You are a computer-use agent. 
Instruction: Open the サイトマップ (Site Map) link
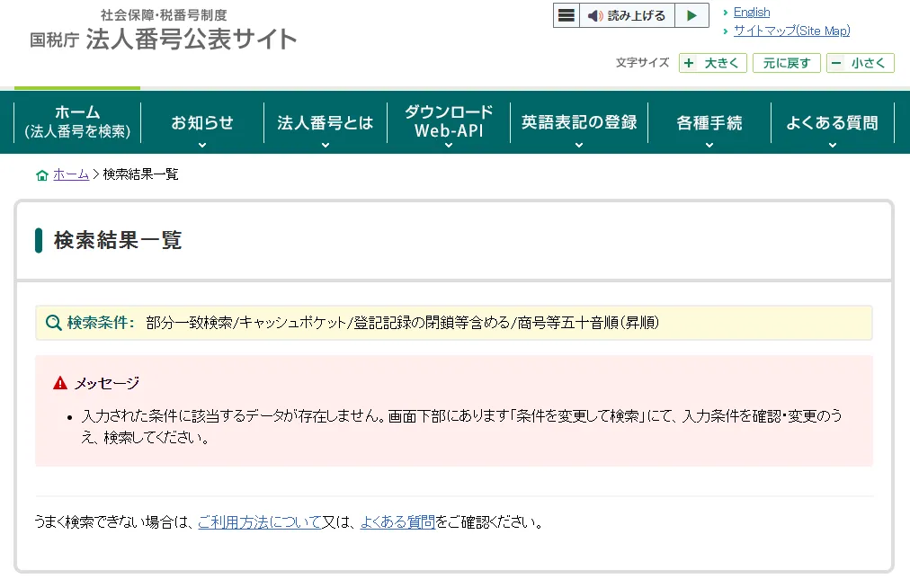791,31
